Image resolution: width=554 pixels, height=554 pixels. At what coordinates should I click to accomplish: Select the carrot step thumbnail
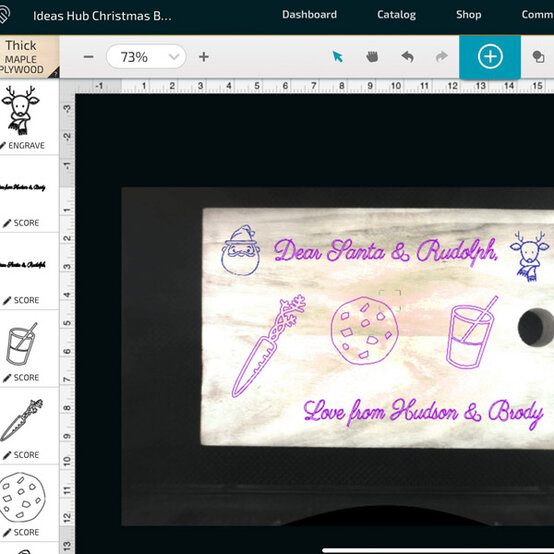(x=22, y=420)
